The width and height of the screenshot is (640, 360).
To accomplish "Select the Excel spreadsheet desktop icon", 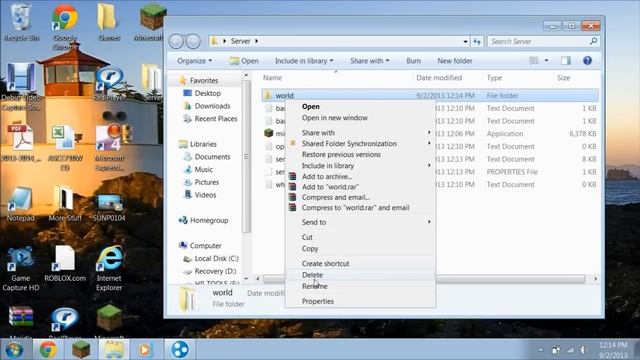I will (65, 148).
